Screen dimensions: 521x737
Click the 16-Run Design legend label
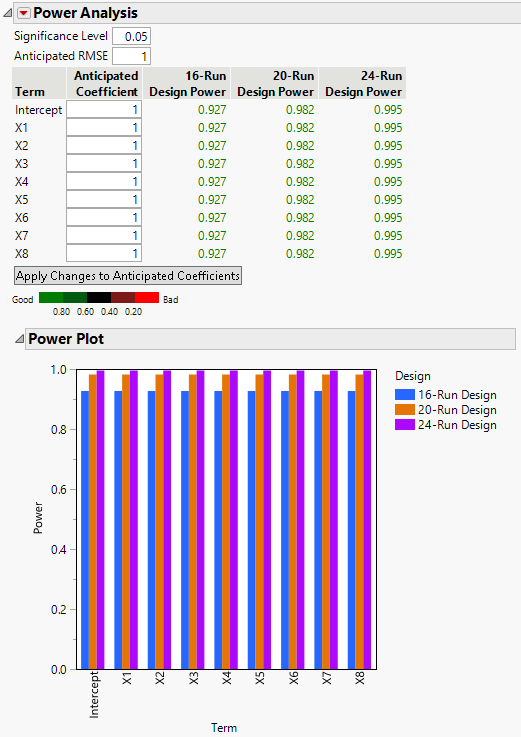[x=457, y=395]
